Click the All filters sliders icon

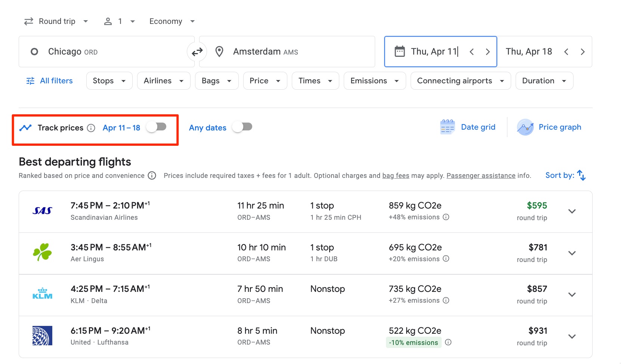click(30, 80)
